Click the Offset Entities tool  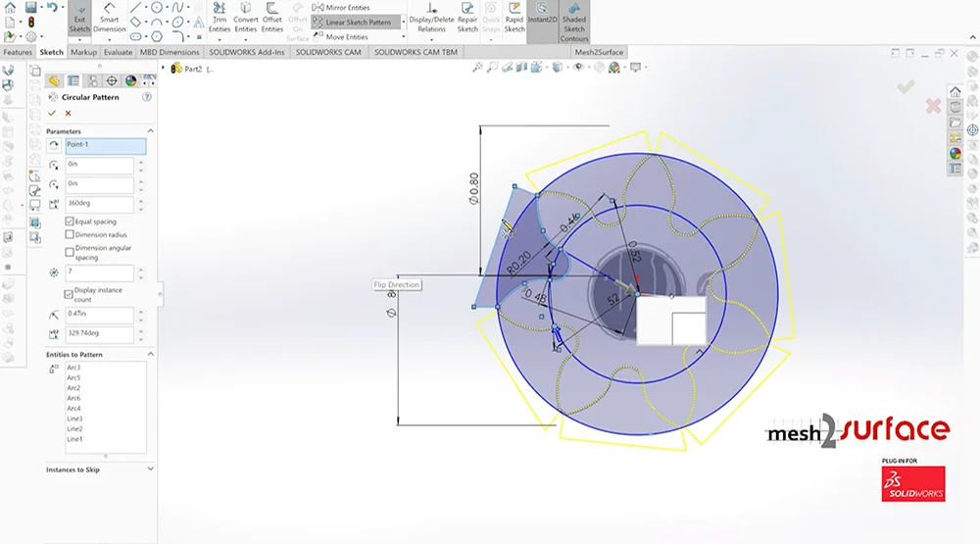[x=271, y=19]
